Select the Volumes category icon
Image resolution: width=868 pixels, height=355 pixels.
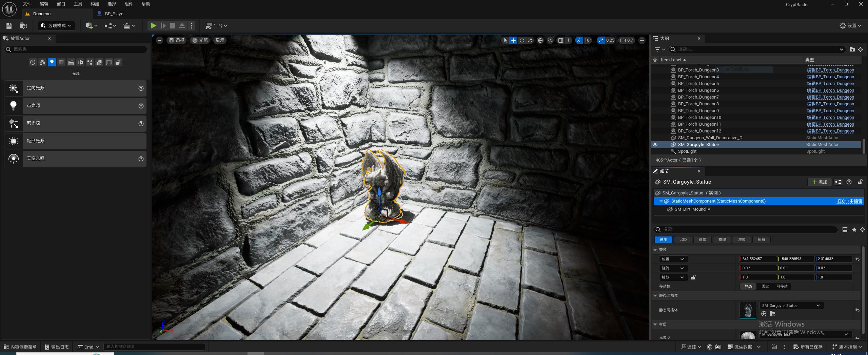(109, 62)
